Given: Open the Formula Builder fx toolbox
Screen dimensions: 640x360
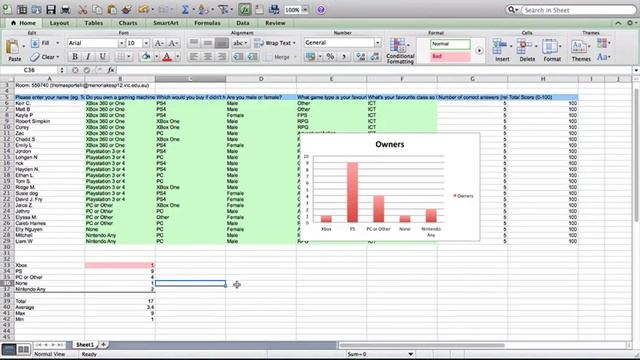Looking at the screenshot, I should point(245,9).
